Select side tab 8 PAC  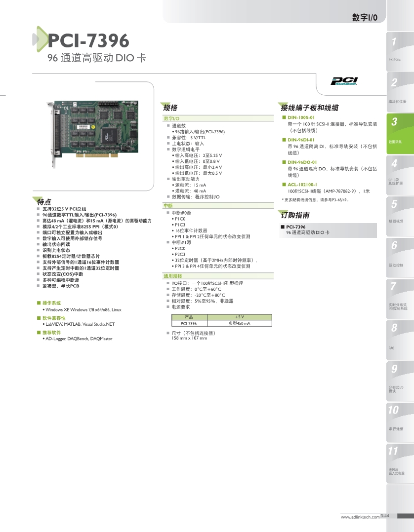pyautogui.click(x=400, y=340)
